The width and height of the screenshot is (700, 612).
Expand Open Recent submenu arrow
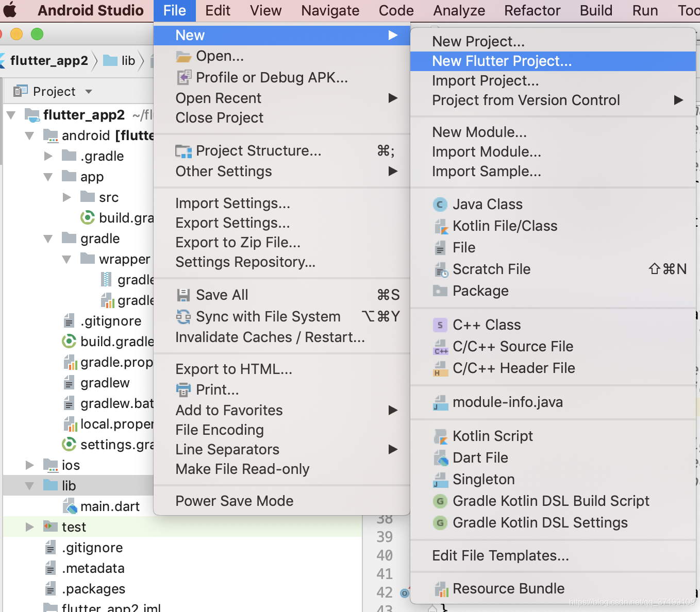(393, 98)
